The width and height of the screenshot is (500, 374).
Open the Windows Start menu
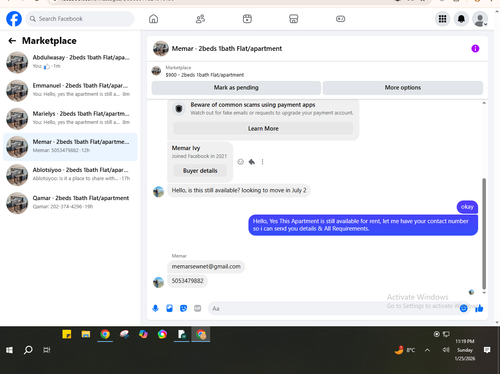click(9, 350)
